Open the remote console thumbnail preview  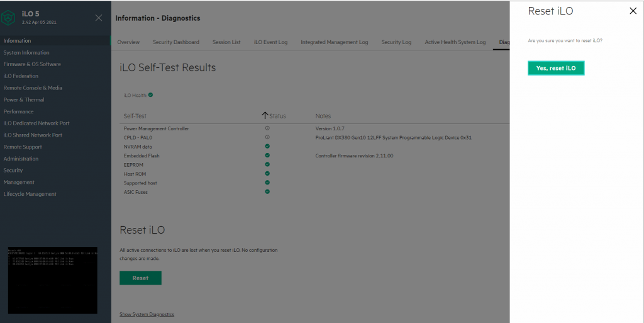[x=53, y=279]
